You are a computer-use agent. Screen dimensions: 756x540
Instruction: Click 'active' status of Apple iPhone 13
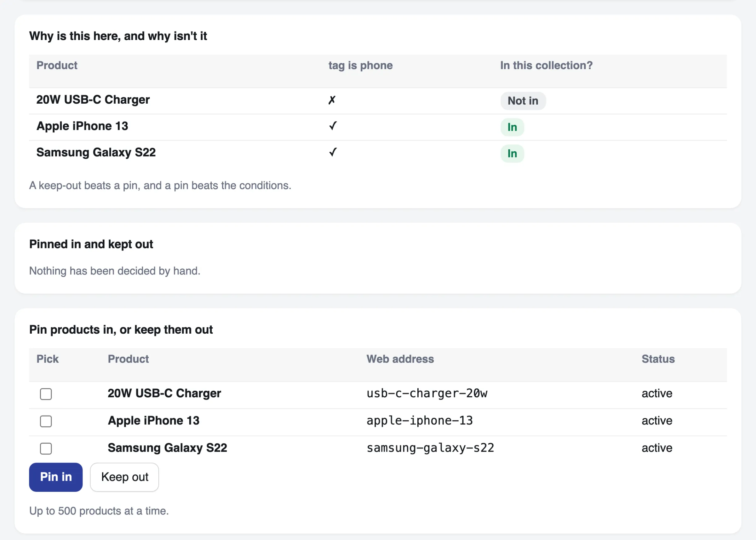tap(657, 421)
